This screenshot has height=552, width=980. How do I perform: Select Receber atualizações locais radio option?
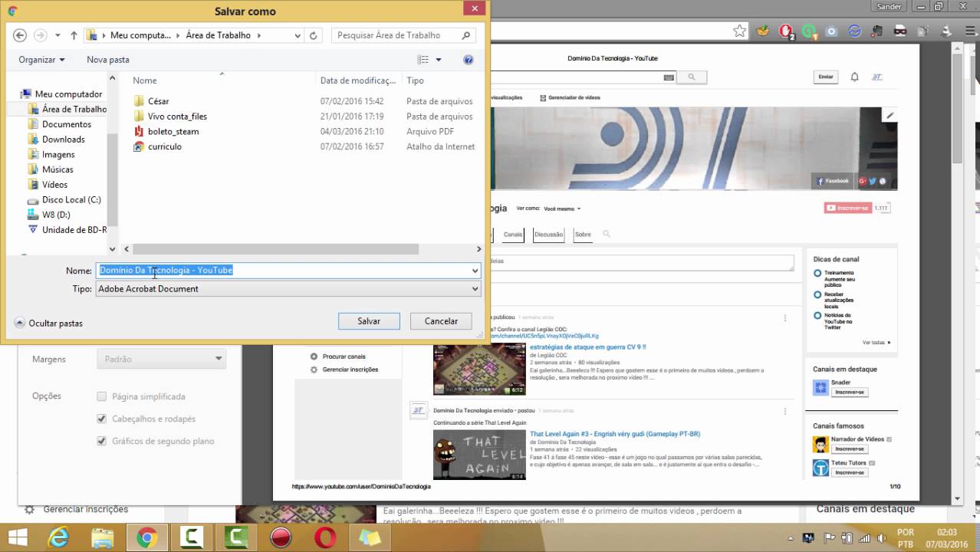(x=817, y=294)
